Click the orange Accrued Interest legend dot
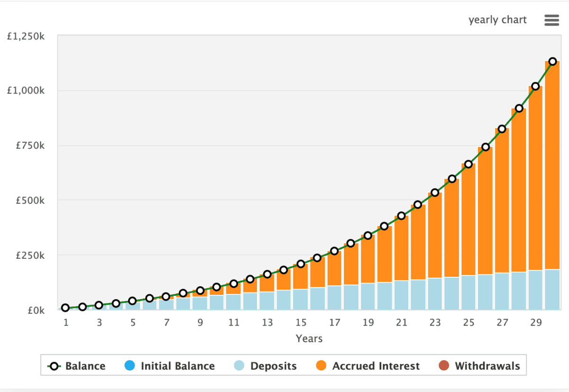Viewport: 569px width, 392px height. [321, 366]
